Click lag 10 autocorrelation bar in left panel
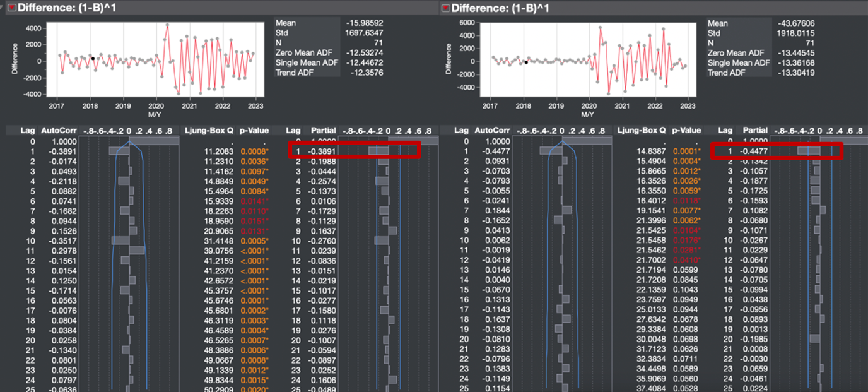868x392 pixels. click(120, 241)
